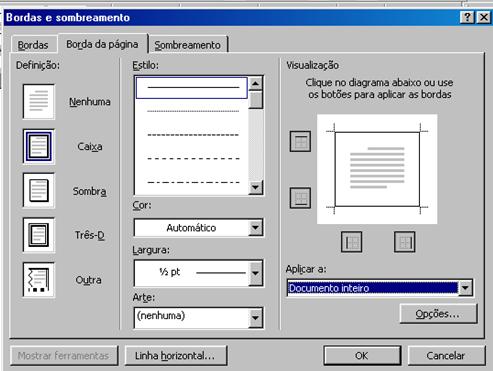
Task: Confirm with the OK button
Action: click(362, 355)
